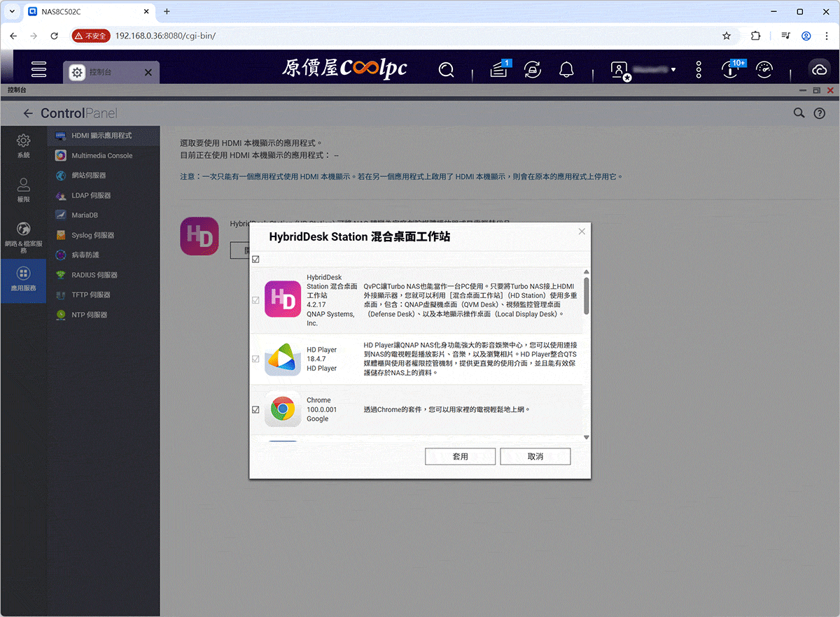Click the HD Player app icon
Screen dimensions: 840x617
point(283,359)
